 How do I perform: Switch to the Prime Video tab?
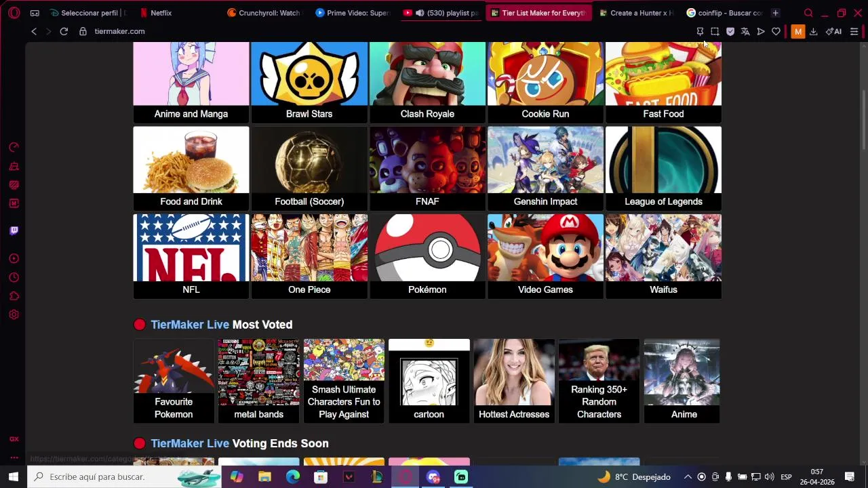pos(353,13)
